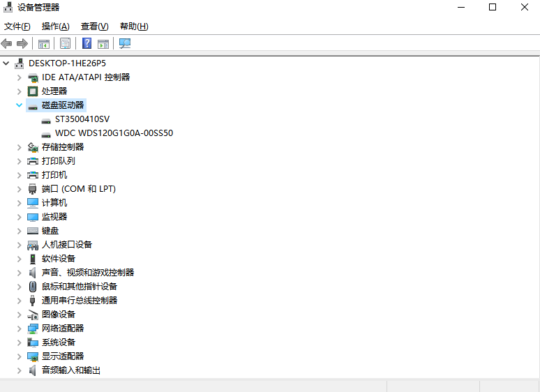
Task: Click the Forward arrow toolbar icon
Action: coord(22,44)
